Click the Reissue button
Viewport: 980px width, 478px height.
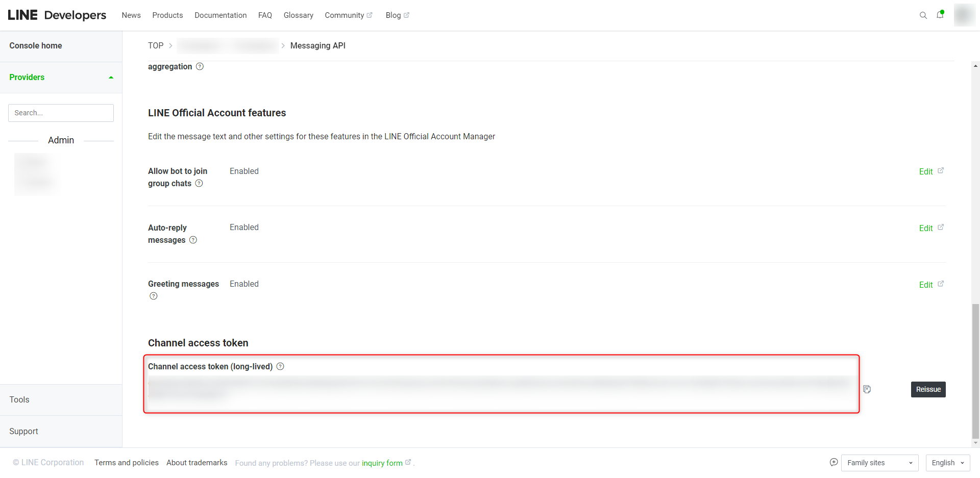(928, 389)
